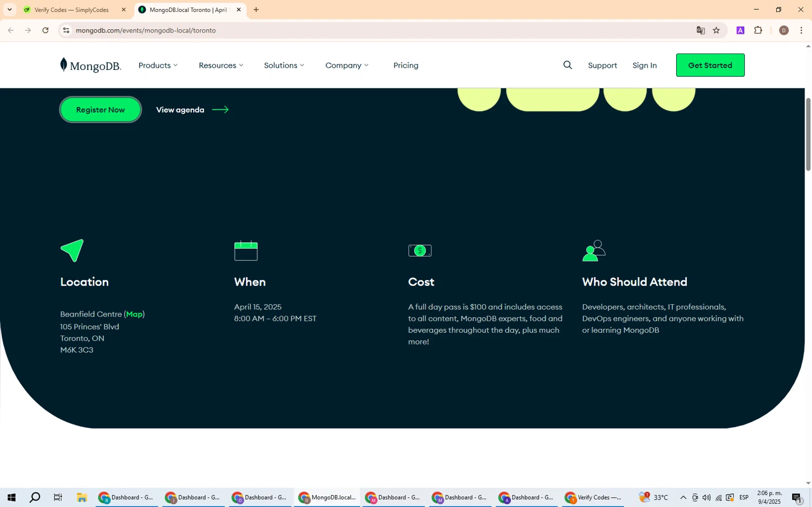The height and width of the screenshot is (507, 812).
Task: Bookmark this page with the star icon
Action: [716, 30]
